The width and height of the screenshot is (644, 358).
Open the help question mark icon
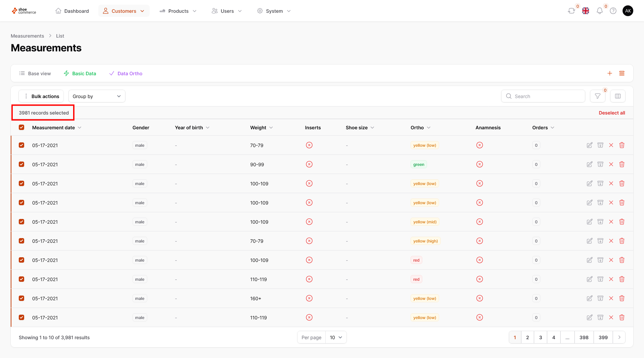[613, 11]
